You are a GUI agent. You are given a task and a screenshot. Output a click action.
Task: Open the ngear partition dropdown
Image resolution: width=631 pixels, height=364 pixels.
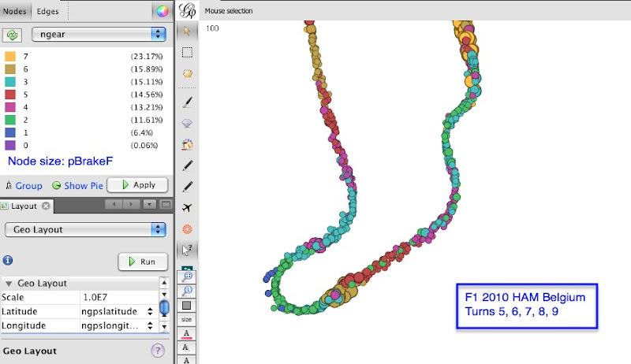click(99, 34)
